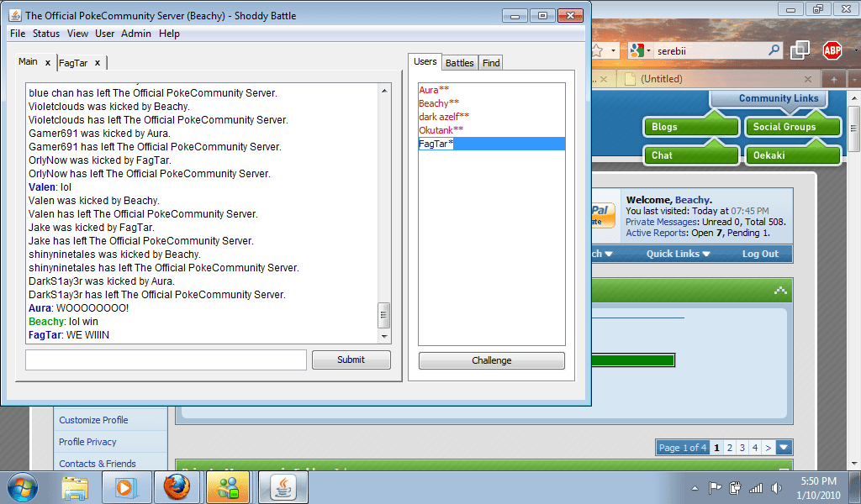Switch to the Battles tab
861x504 pixels.
[460, 63]
